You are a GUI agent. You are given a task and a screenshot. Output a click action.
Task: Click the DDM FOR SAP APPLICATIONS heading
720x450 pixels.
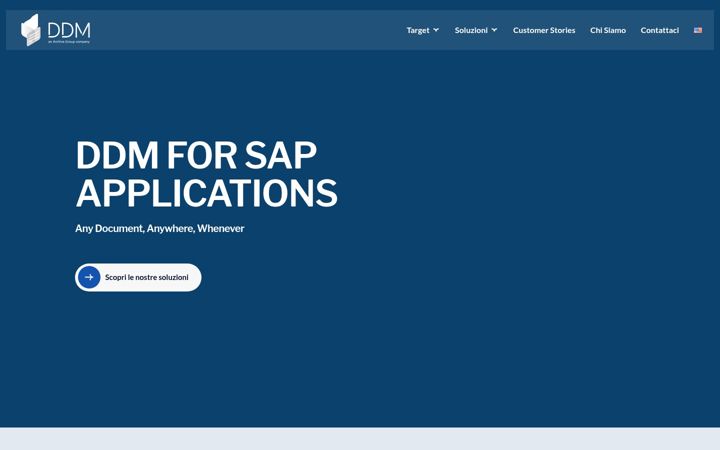(206, 174)
